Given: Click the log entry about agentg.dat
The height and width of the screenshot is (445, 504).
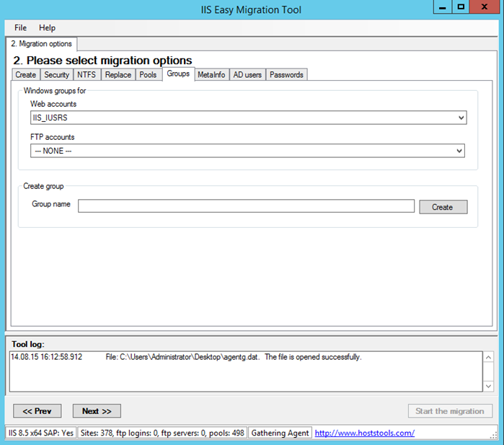Looking at the screenshot, I should click(186, 357).
